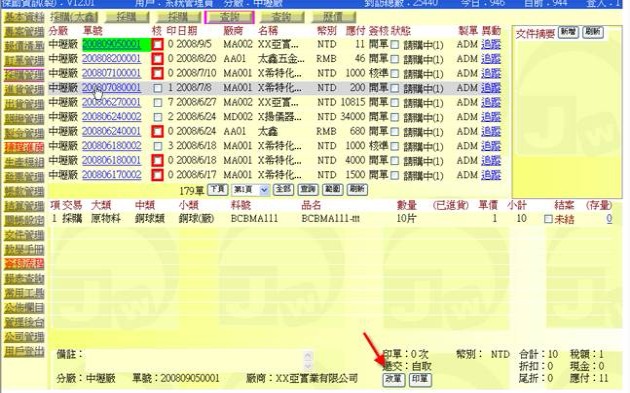The image size is (630, 393).
Task: Click the 全部 button under the list
Action: 283,189
